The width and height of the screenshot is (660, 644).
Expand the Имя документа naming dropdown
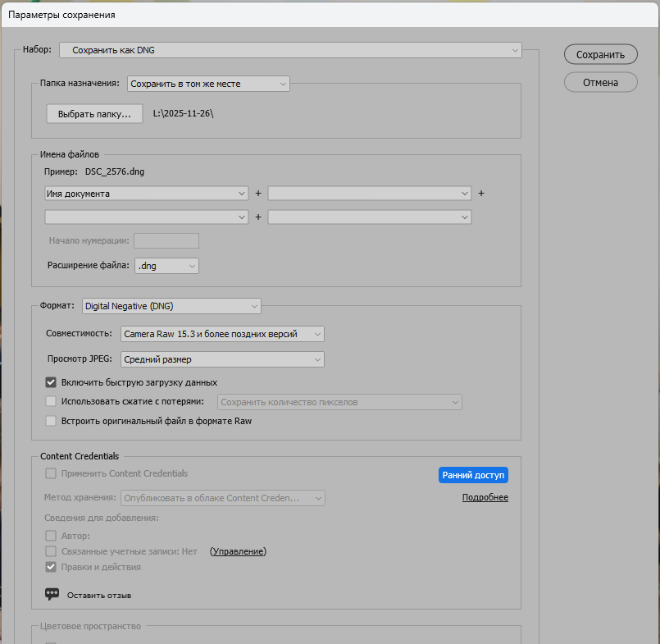[x=147, y=194]
